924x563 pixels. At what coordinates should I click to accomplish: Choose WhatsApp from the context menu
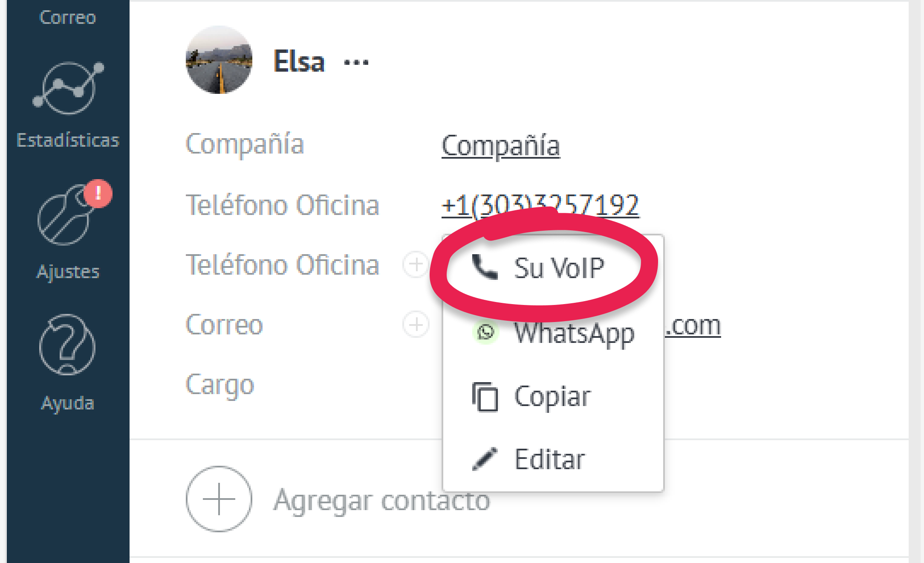pyautogui.click(x=553, y=332)
